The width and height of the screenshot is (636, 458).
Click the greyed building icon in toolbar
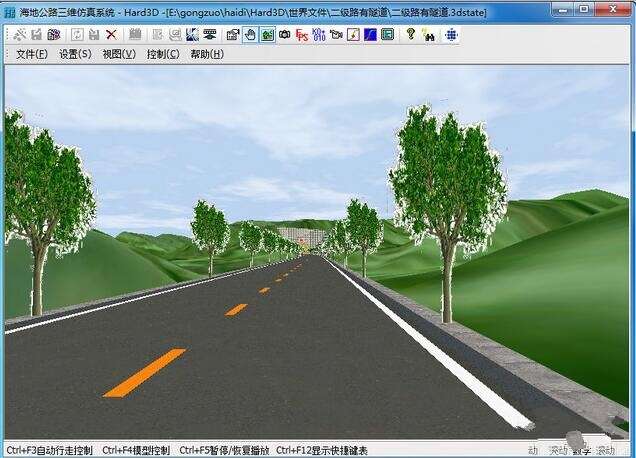click(135, 35)
